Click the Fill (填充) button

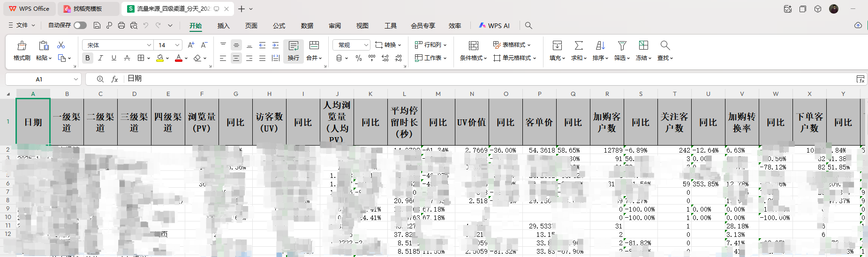point(557,51)
